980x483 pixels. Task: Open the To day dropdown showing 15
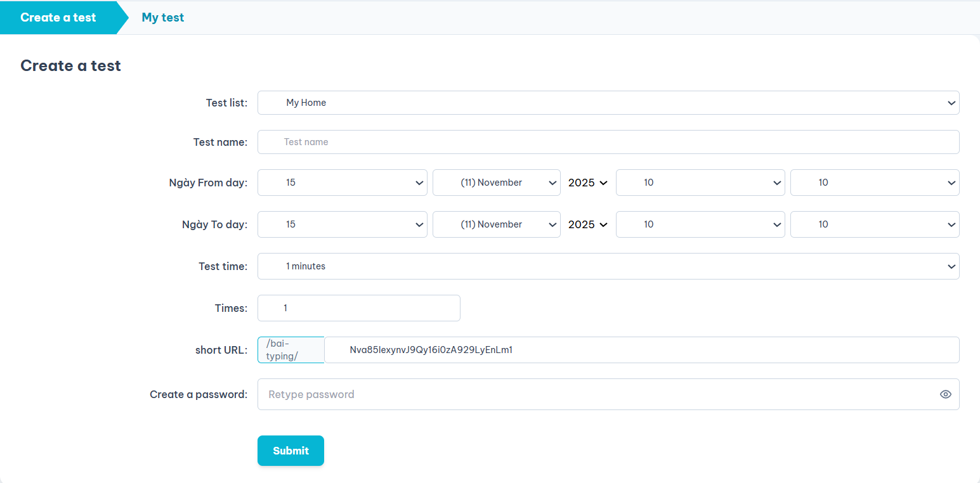tap(342, 224)
